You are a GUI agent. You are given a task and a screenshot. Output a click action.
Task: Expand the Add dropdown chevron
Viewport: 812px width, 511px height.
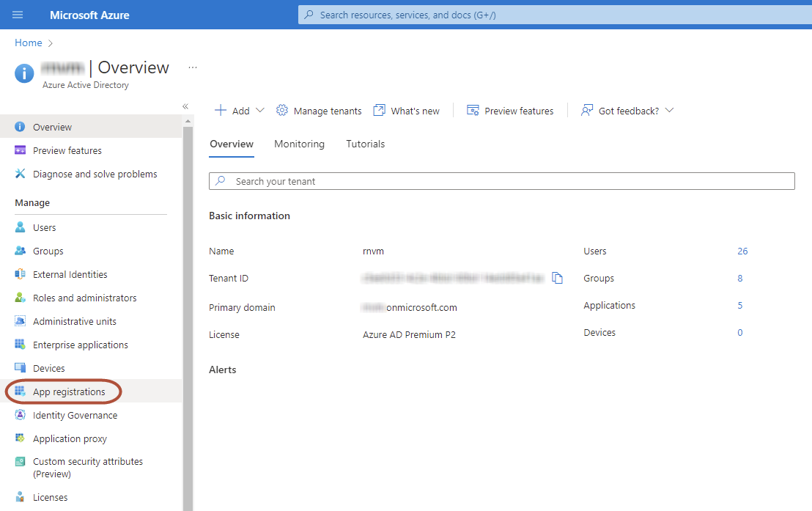click(x=260, y=111)
